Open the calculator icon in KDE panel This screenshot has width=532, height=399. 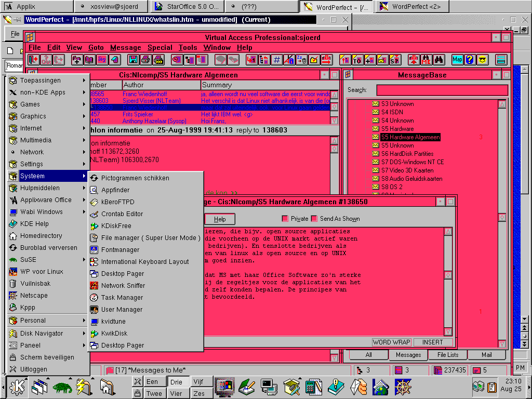314,387
